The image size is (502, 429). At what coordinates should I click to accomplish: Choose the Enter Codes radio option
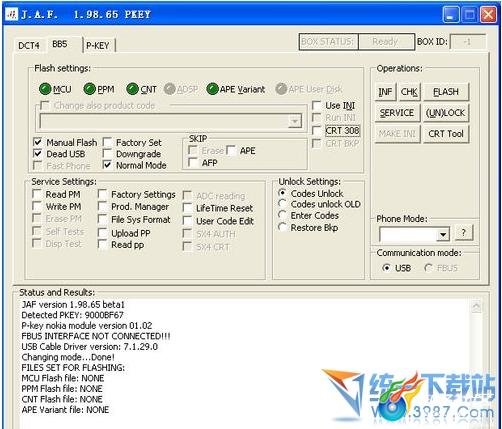tap(282, 215)
